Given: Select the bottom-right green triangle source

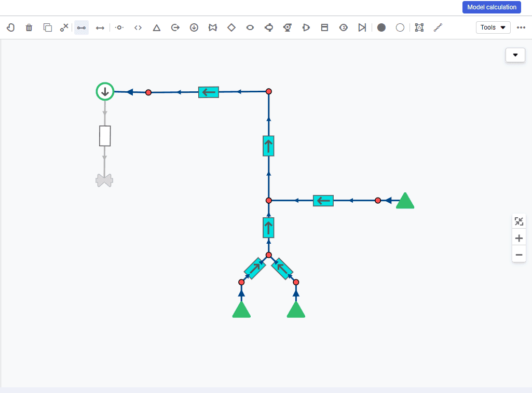Looking at the screenshot, I should click(x=296, y=310).
